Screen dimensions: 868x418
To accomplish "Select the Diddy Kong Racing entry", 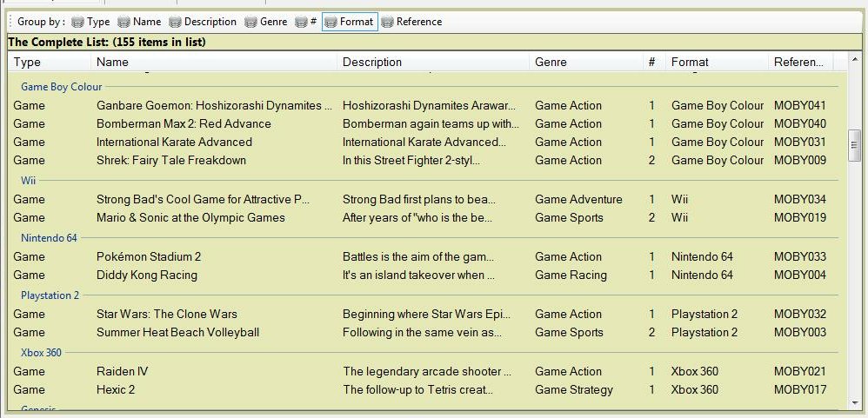I will click(x=147, y=275).
